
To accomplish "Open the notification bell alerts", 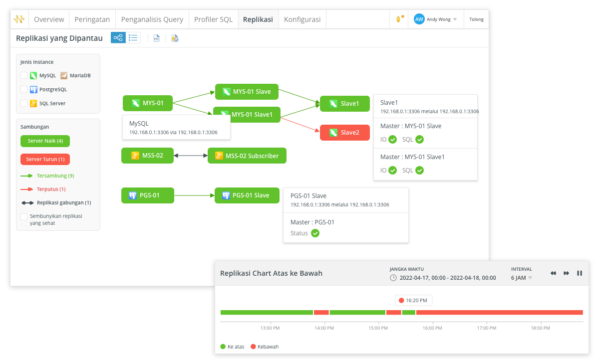I will coord(399,19).
